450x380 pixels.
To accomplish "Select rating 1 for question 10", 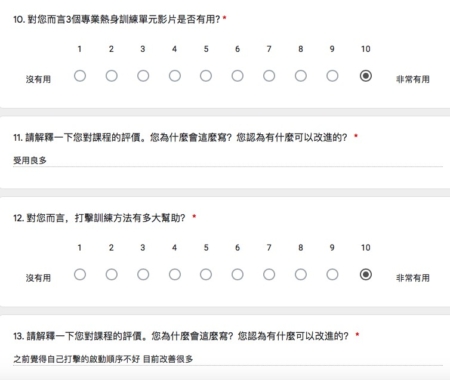I will [80, 76].
